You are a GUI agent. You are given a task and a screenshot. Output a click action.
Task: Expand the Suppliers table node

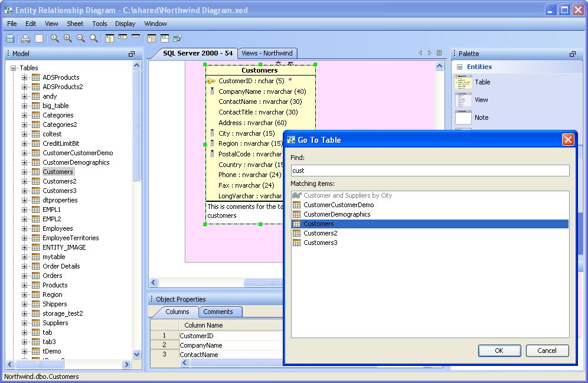pos(24,323)
